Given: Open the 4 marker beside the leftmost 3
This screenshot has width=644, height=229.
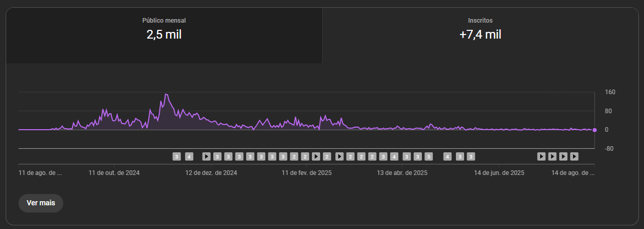Looking at the screenshot, I should [x=189, y=156].
